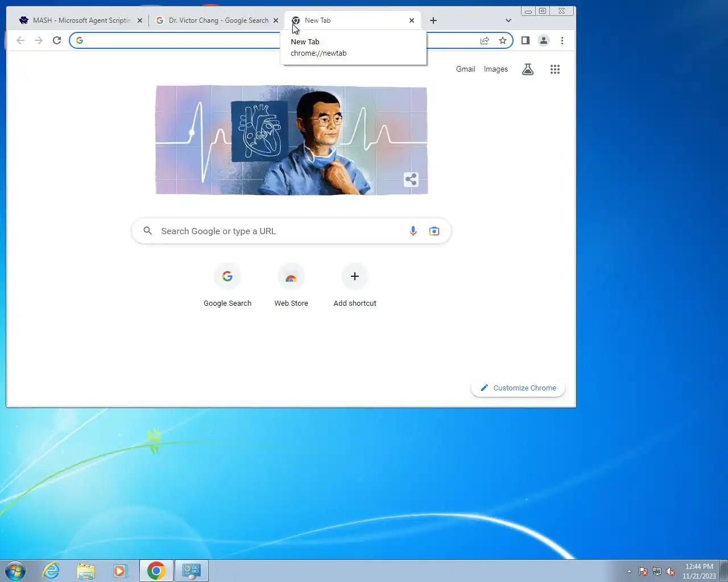This screenshot has width=728, height=582.
Task: Close the New Tab tab
Action: pyautogui.click(x=412, y=20)
